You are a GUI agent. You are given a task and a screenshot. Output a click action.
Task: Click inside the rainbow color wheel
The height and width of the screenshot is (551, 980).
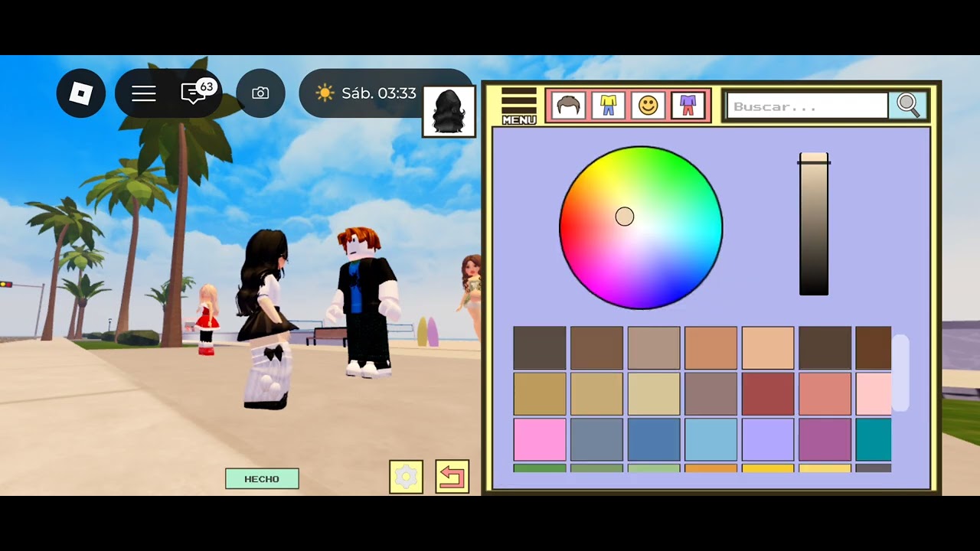point(641,227)
